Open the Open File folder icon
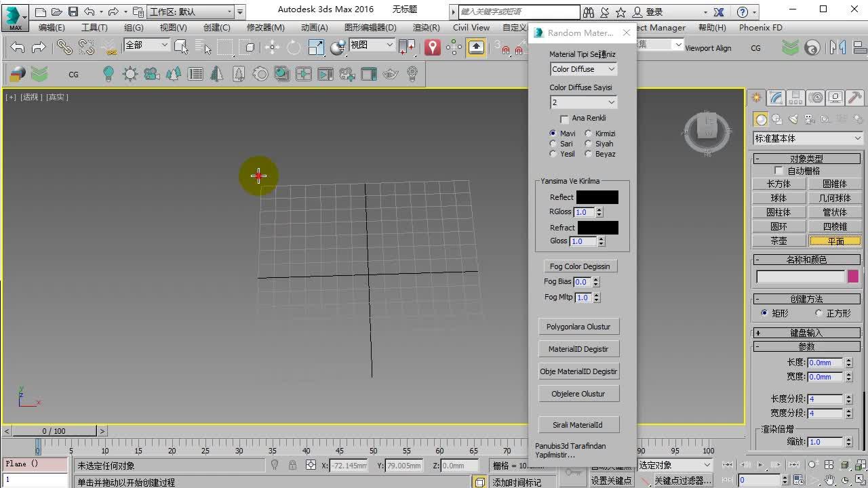This screenshot has width=868, height=488. [56, 12]
